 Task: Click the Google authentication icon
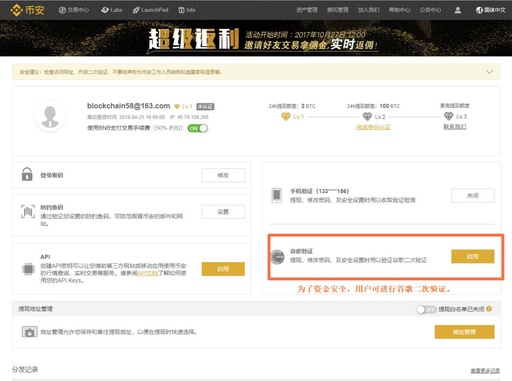coord(277,257)
